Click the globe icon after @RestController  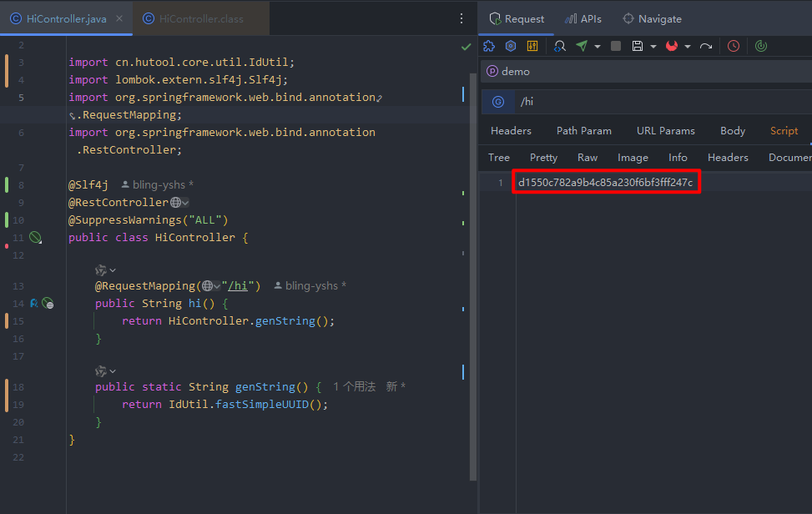tap(176, 203)
